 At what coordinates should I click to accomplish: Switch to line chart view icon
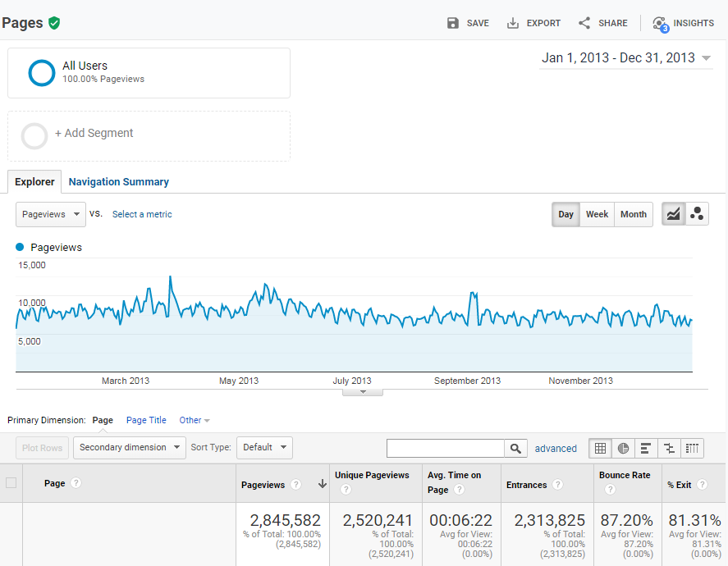pos(673,214)
